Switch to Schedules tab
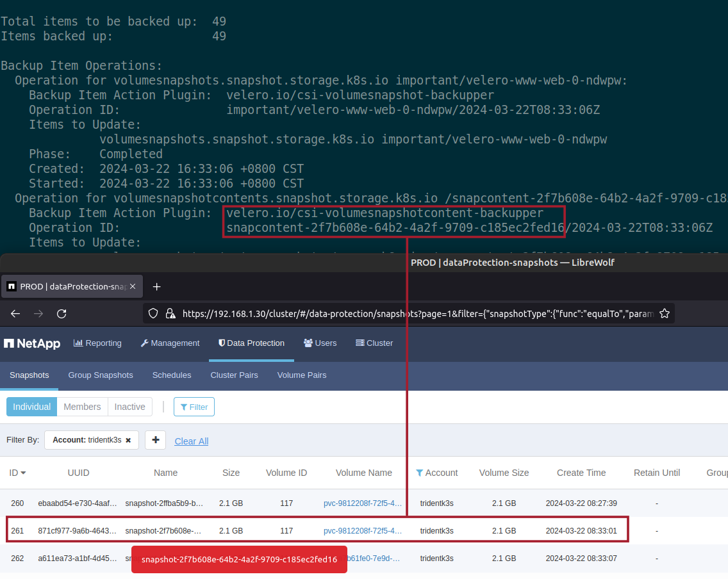Screen dimensions: 728x579 (172, 375)
